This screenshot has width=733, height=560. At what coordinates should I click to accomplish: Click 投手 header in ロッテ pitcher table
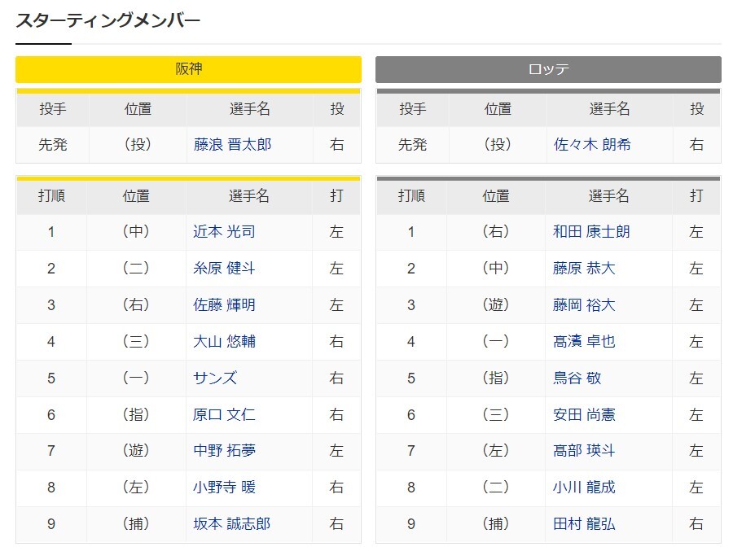pyautogui.click(x=412, y=109)
